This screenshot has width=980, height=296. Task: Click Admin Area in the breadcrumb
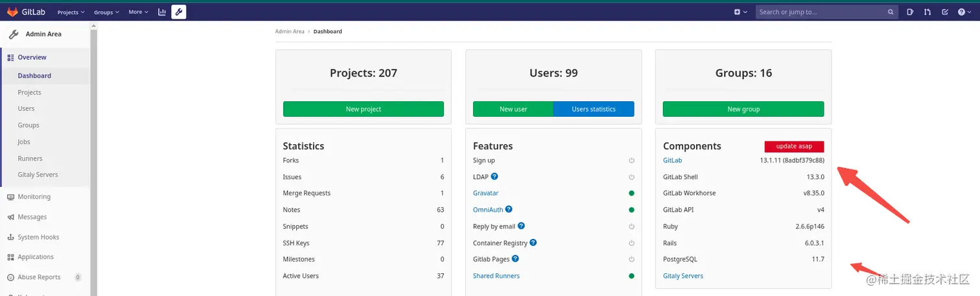point(290,31)
